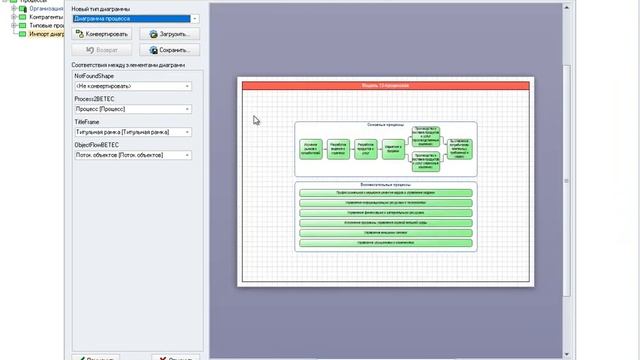Screen dimensions: 640x360
Task: Open the Новый тип диаграммы dropdown
Action: coord(195,18)
